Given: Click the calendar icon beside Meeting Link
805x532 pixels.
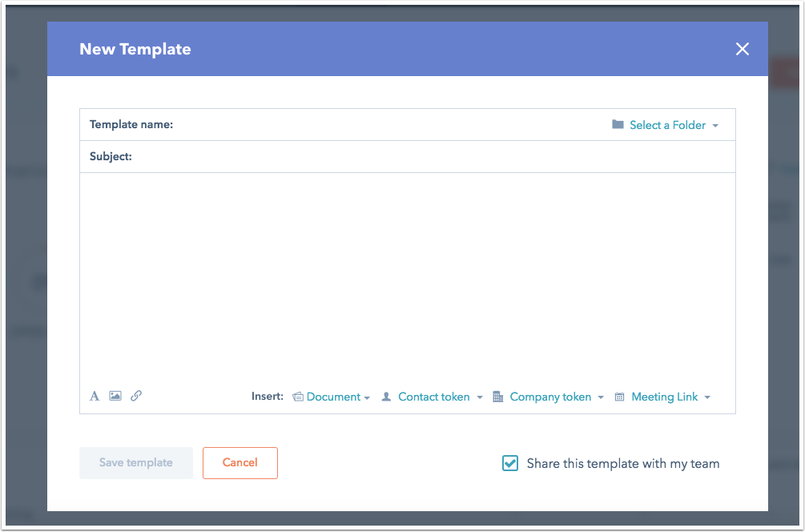Looking at the screenshot, I should (x=620, y=397).
